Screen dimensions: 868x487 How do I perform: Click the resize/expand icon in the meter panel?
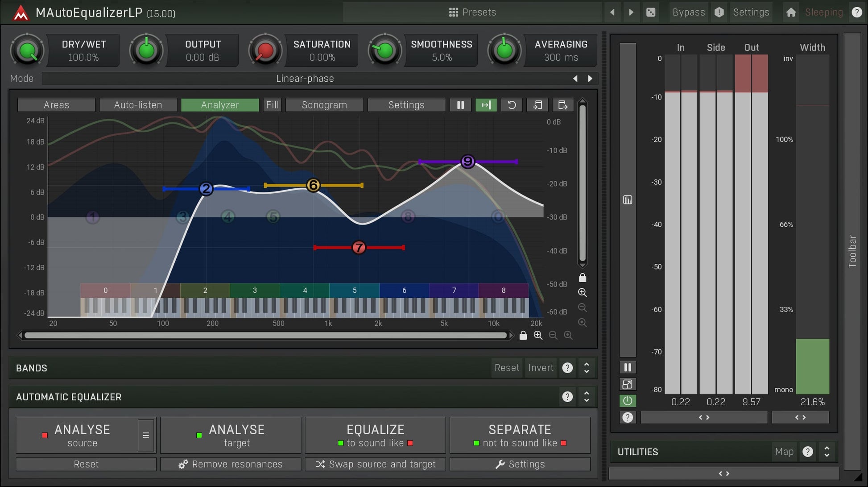point(628,384)
